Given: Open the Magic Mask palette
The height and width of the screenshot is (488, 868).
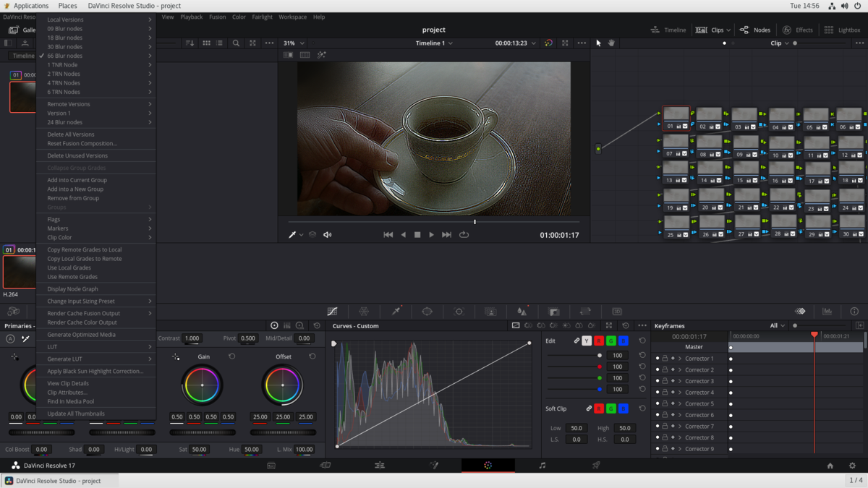Looking at the screenshot, I should (490, 312).
